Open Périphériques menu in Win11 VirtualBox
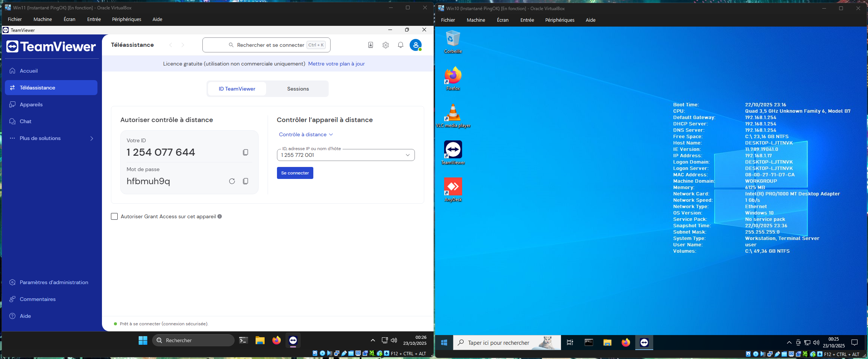The width and height of the screenshot is (868, 359). (x=126, y=19)
